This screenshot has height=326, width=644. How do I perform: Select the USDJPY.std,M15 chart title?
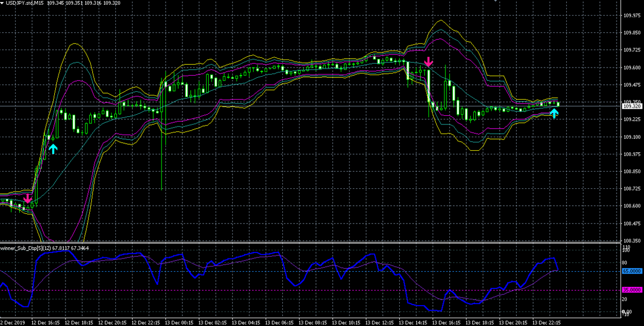pyautogui.click(x=25, y=3)
